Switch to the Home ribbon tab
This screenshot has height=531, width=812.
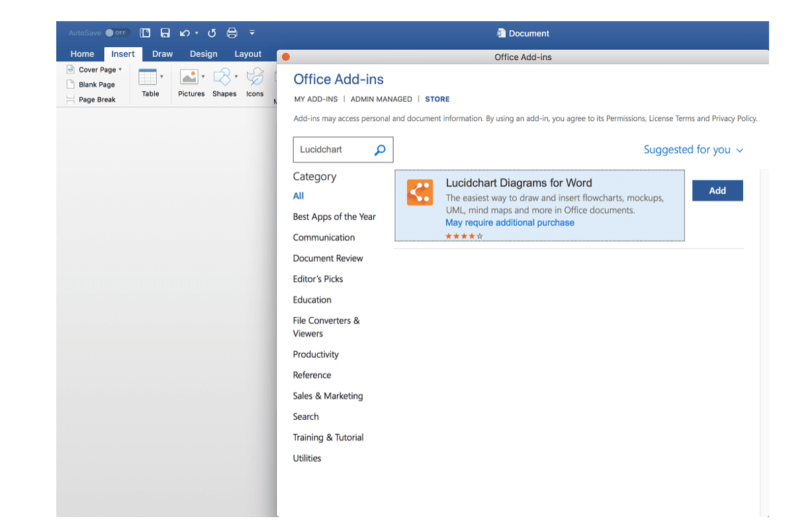click(82, 54)
